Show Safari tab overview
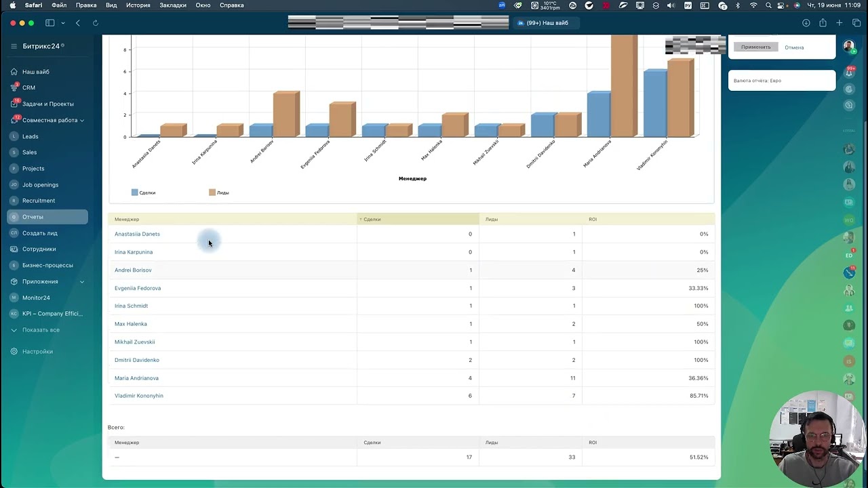Screen dimensions: 868x488 click(856, 23)
